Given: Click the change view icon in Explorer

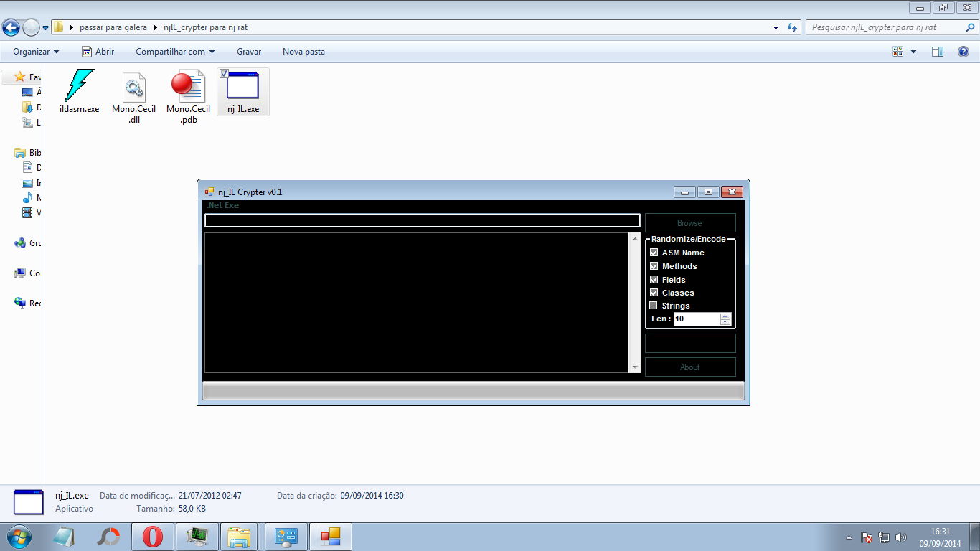Looking at the screenshot, I should point(898,52).
